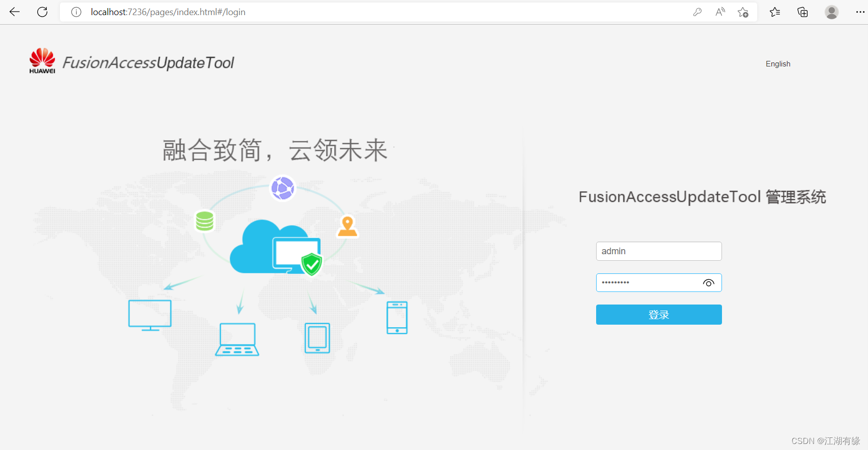868x450 pixels.
Task: Click the desktop monitor outline icon
Action: click(150, 316)
